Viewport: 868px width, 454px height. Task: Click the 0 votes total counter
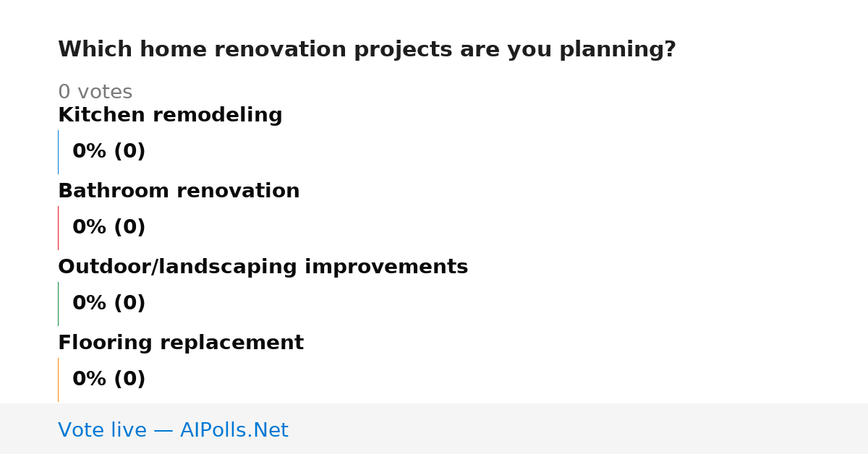(x=95, y=93)
